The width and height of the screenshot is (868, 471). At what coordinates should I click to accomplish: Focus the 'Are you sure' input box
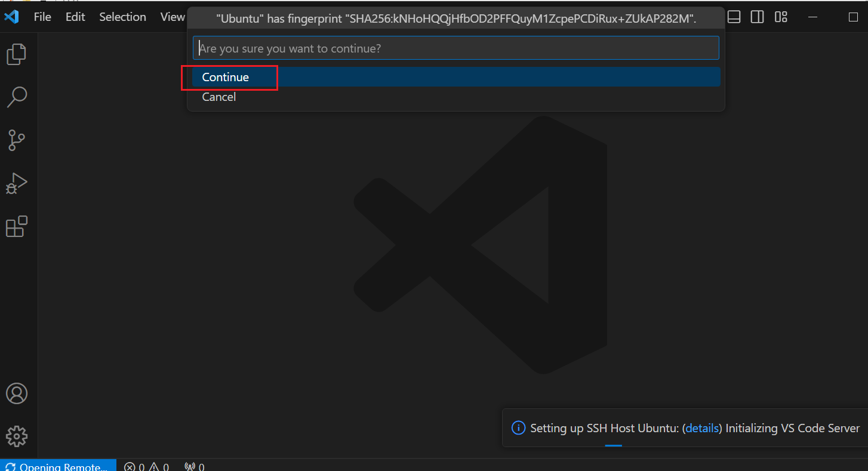coord(456,48)
